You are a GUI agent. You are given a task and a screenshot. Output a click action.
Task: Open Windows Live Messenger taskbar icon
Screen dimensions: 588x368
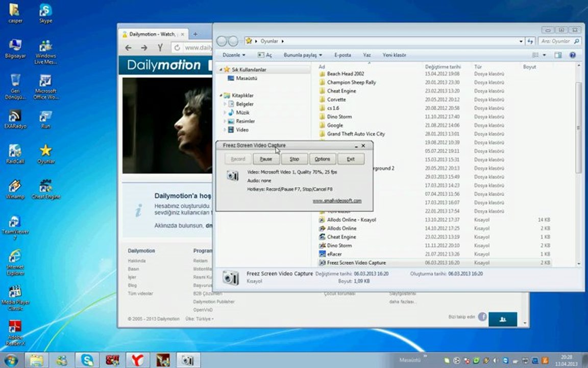pos(61,360)
